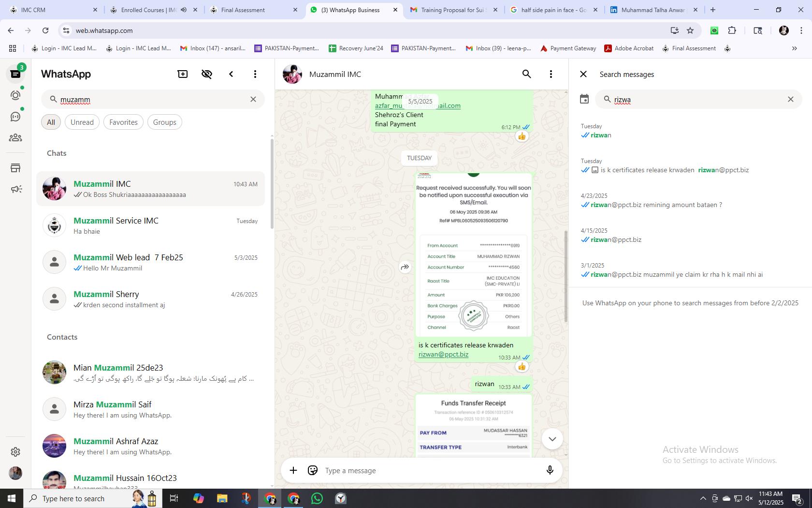Select the Unread filter chip
The height and width of the screenshot is (508, 812).
(x=82, y=122)
